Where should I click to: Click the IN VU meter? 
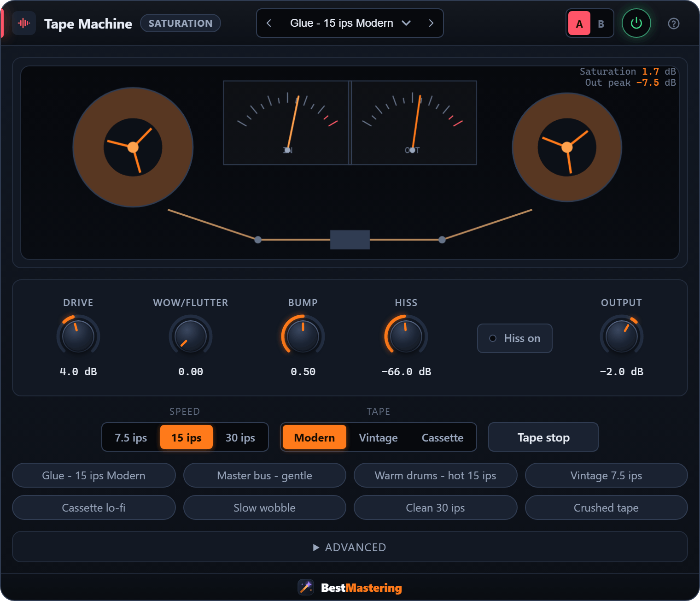coord(286,123)
